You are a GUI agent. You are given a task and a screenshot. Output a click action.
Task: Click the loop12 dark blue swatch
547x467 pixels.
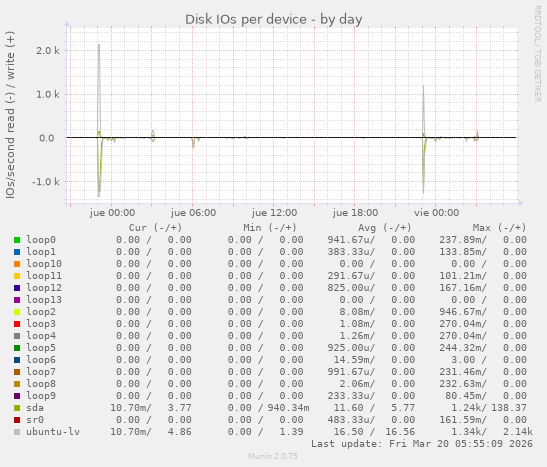coord(17,288)
